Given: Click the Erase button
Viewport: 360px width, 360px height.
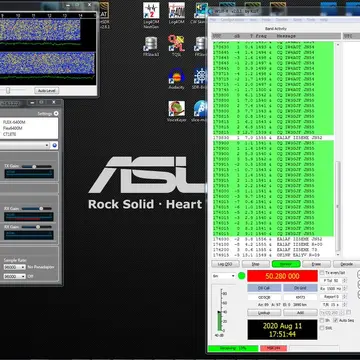Looking at the screenshot, I should (316, 264).
